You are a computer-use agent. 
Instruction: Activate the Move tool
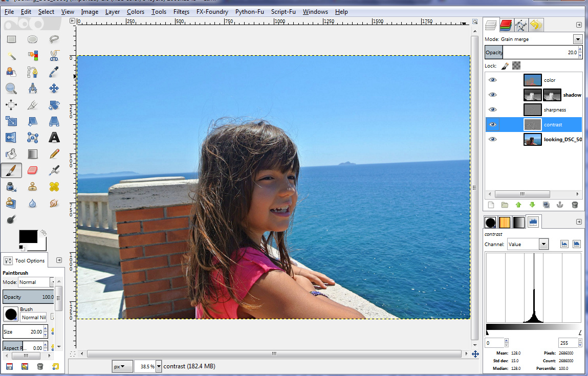(x=54, y=89)
